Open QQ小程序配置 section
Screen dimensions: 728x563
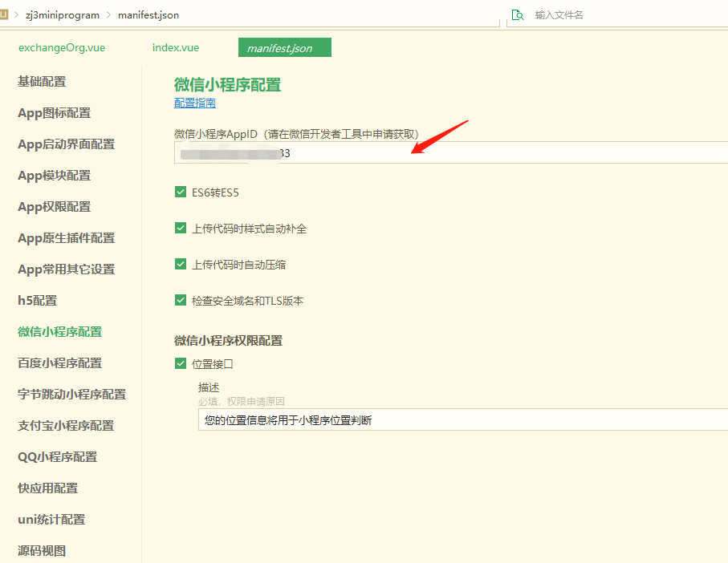(58, 457)
